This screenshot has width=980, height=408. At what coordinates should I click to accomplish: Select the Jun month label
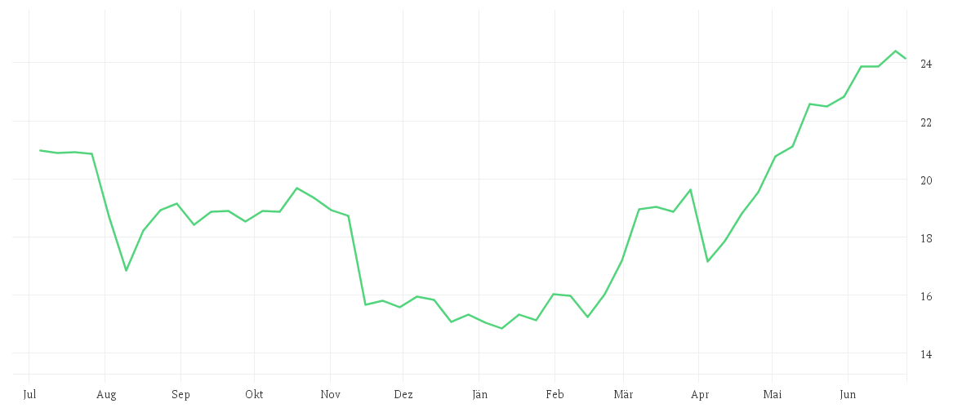(849, 395)
